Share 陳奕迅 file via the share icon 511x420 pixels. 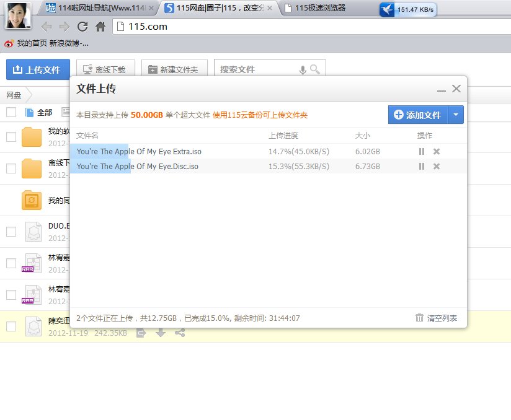tap(179, 333)
